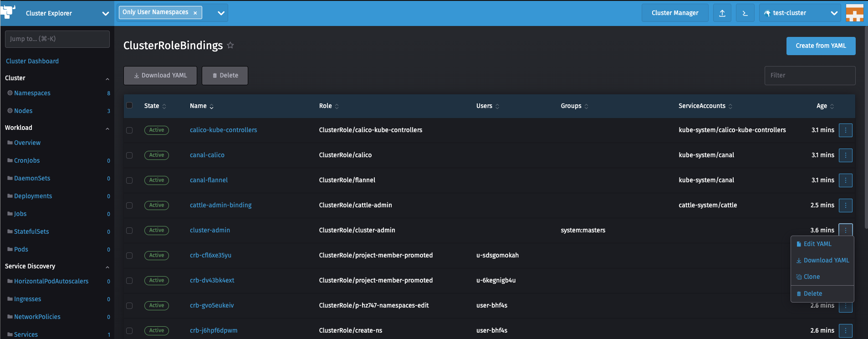Open the crb-cfl6xe35yu binding link
The height and width of the screenshot is (339, 868).
210,256
